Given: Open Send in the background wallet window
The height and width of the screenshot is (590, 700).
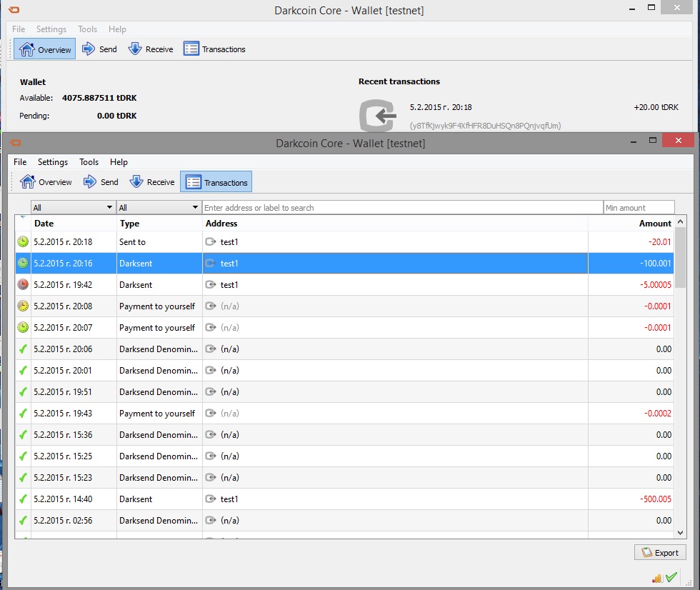Looking at the screenshot, I should pos(99,49).
